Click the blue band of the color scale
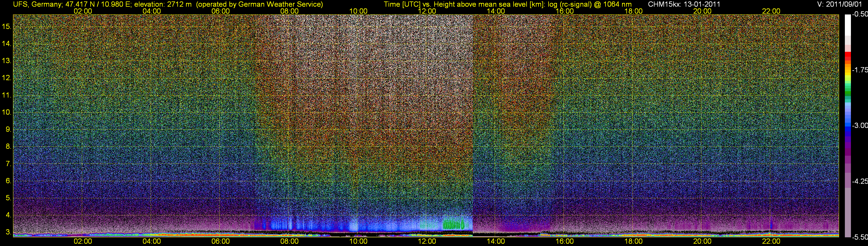 [848, 130]
